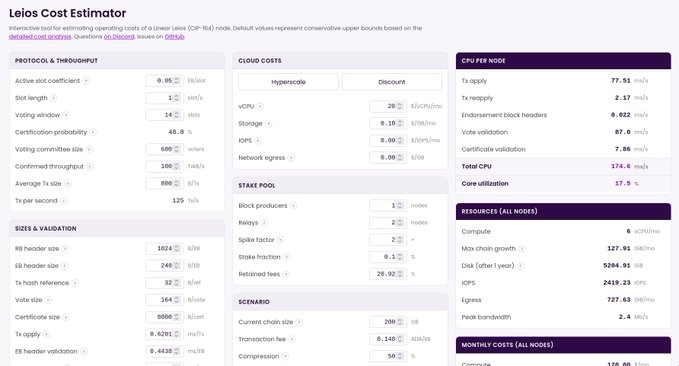Select the Discount cloud preset
Viewport: 679px width, 366px height.
point(392,82)
